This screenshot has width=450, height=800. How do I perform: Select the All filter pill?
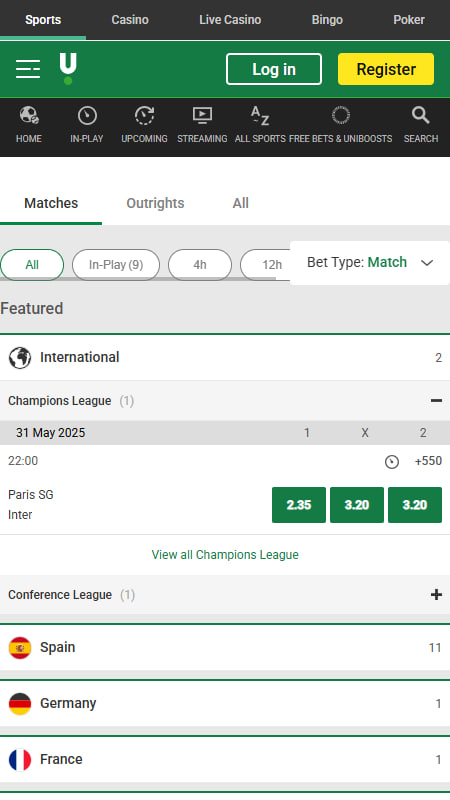32,265
